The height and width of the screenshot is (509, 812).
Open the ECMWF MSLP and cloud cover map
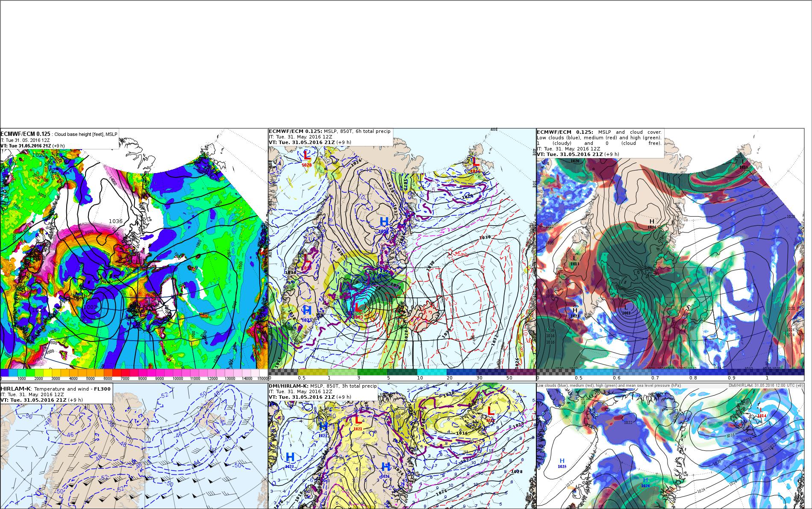tap(670, 254)
